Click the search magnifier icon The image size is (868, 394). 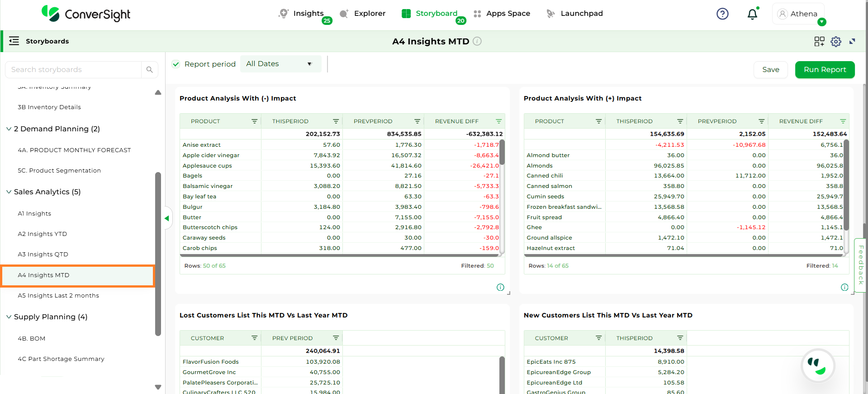point(150,70)
